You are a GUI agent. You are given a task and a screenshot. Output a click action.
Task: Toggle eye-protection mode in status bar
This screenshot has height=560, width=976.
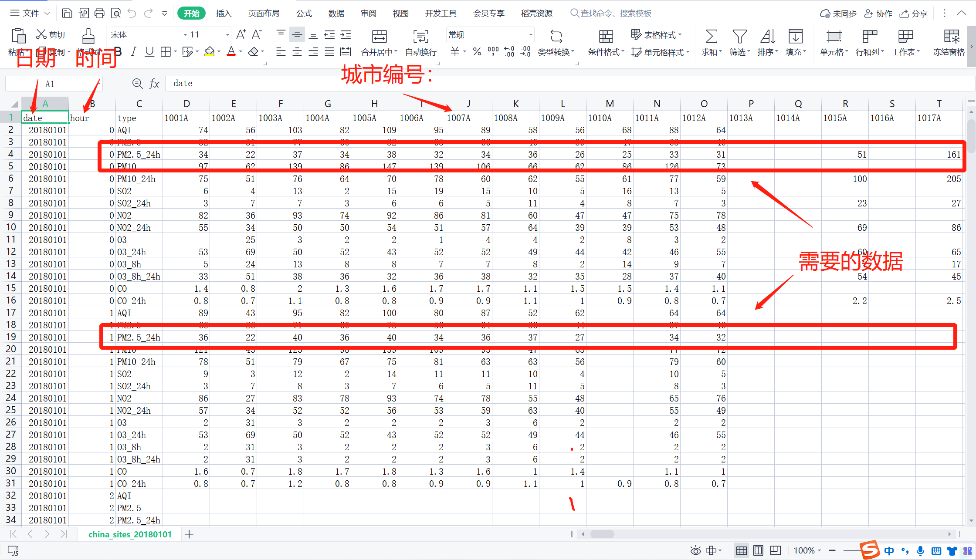pos(695,551)
